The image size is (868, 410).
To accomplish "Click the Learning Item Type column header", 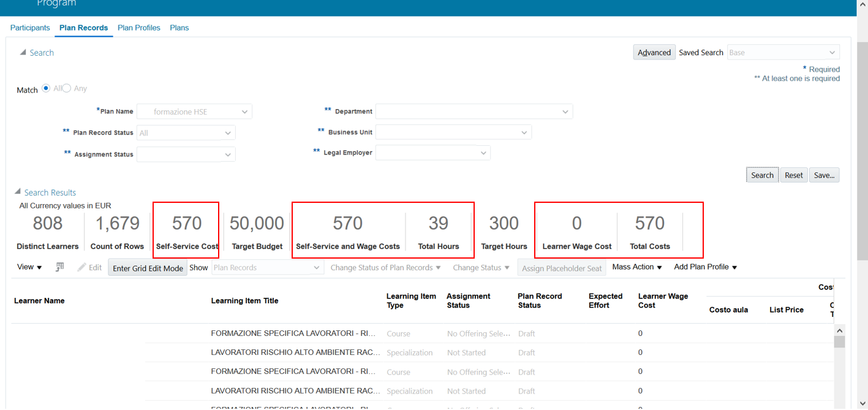I will (411, 301).
